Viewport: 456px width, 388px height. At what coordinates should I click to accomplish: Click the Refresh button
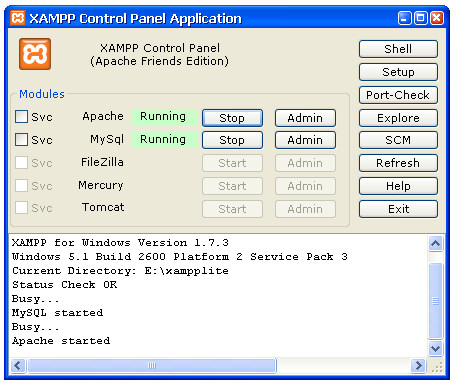click(x=398, y=163)
